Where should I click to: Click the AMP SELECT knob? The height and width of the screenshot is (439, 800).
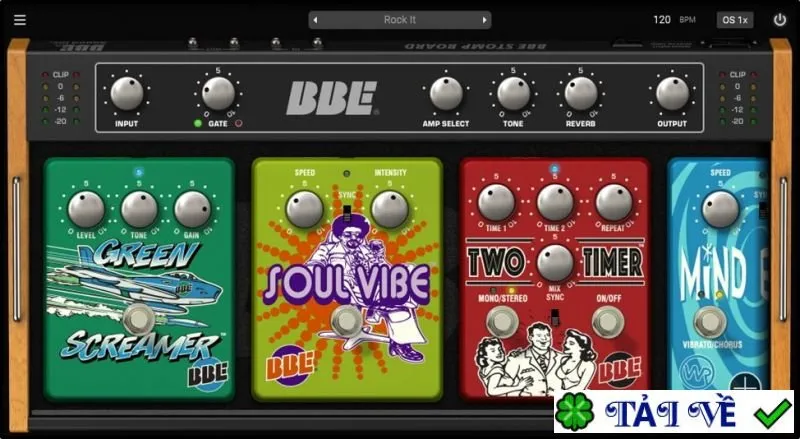click(x=446, y=93)
